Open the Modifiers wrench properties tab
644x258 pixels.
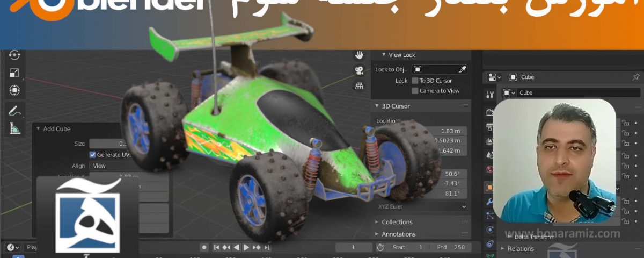pyautogui.click(x=489, y=202)
